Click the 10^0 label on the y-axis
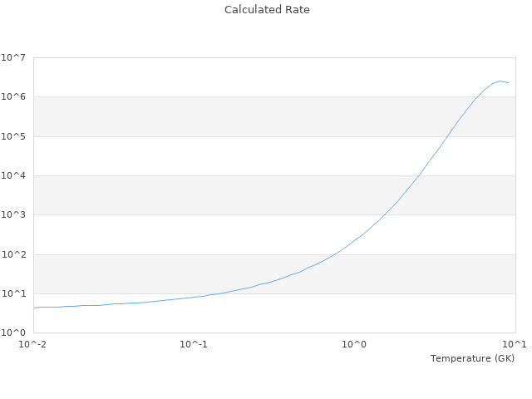 pyautogui.click(x=13, y=333)
